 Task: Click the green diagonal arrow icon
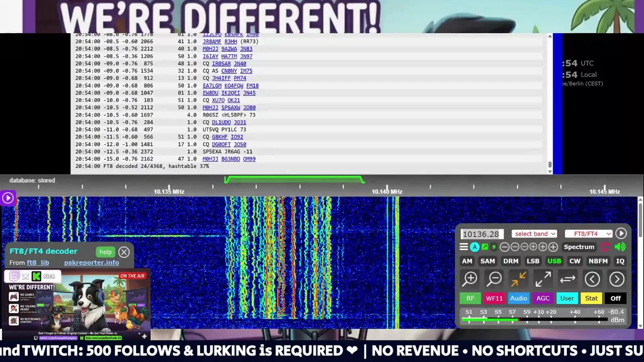(x=485, y=247)
